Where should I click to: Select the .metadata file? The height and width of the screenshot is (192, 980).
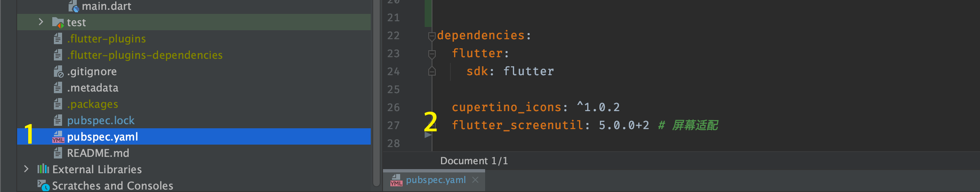93,88
